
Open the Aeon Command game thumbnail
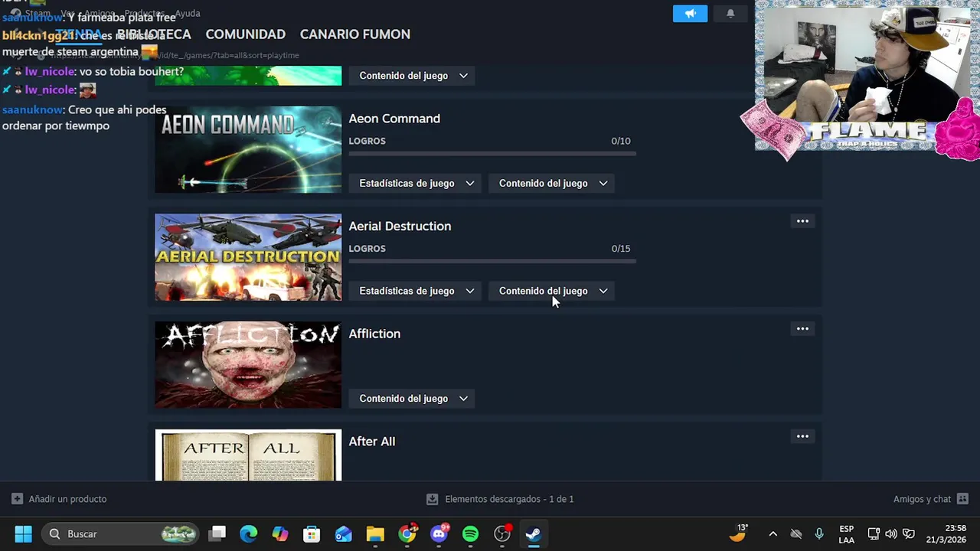tap(248, 149)
